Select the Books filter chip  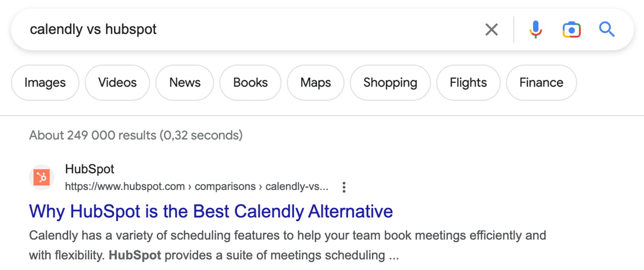click(x=250, y=83)
